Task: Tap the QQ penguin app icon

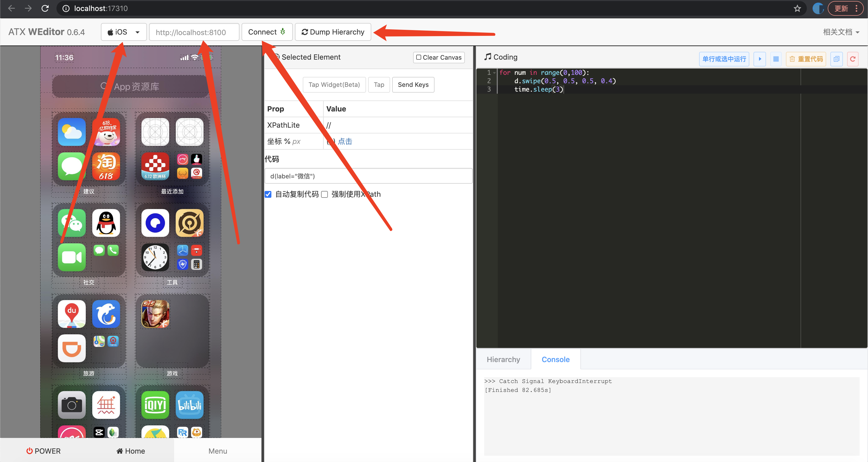Action: (x=106, y=223)
